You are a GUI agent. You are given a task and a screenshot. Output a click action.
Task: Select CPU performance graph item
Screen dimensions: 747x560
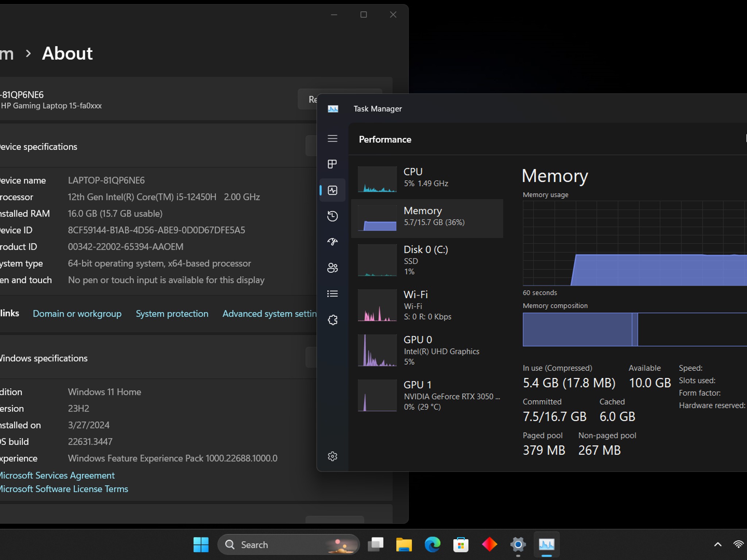click(427, 179)
